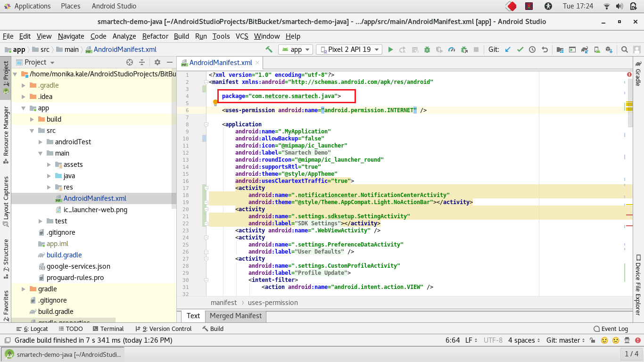Open the LF line separator dropdown

coord(471,340)
